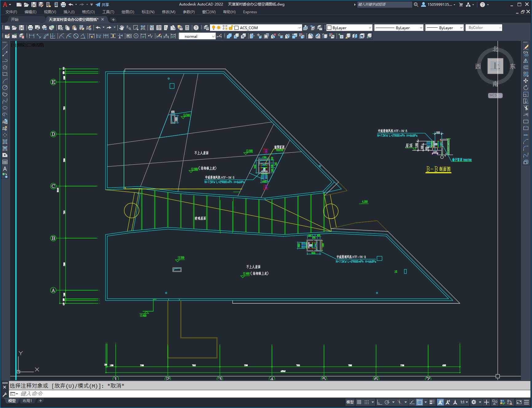Select the Table tool in Draw toolbar
The width and height of the screenshot is (532, 408).
click(x=5, y=162)
